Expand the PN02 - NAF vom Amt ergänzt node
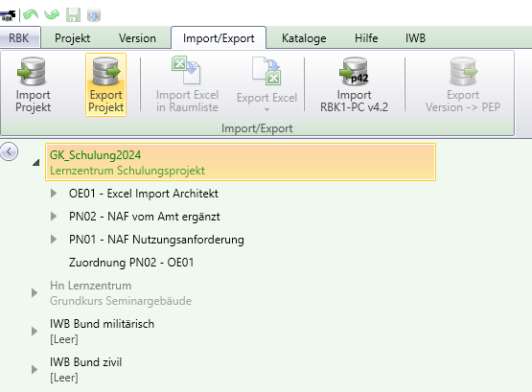This screenshot has height=392, width=532. click(54, 217)
